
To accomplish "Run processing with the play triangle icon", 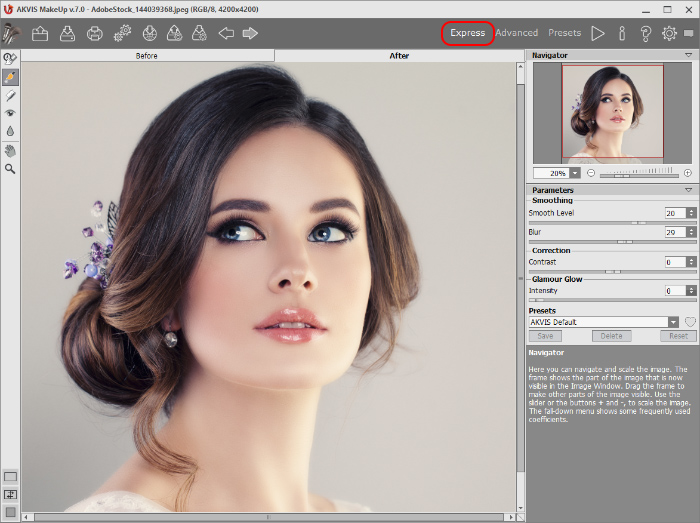I will click(598, 33).
